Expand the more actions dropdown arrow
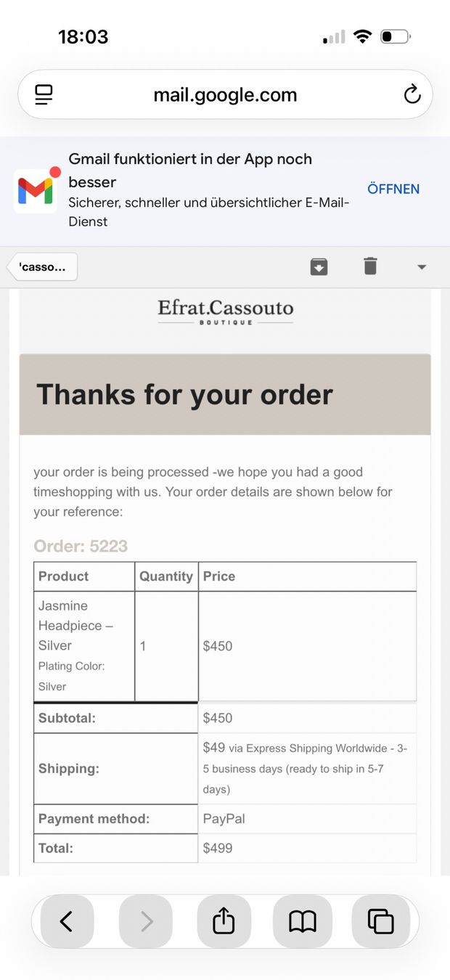The image size is (450, 980). pos(422,267)
